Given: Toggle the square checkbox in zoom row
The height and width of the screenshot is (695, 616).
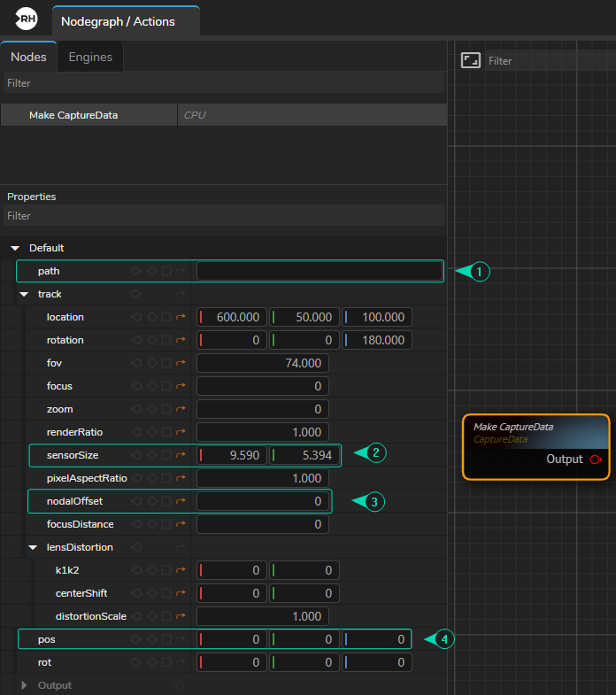Looking at the screenshot, I should click(x=166, y=409).
